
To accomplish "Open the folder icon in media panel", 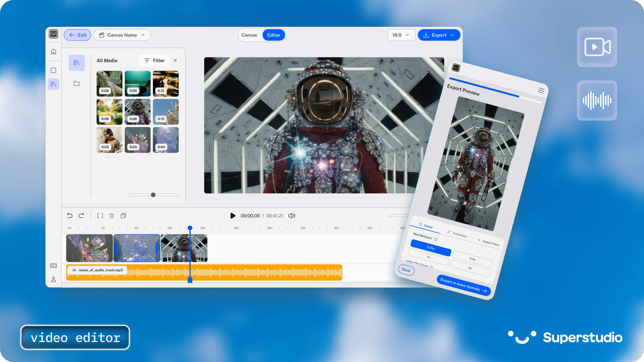I will [x=76, y=83].
